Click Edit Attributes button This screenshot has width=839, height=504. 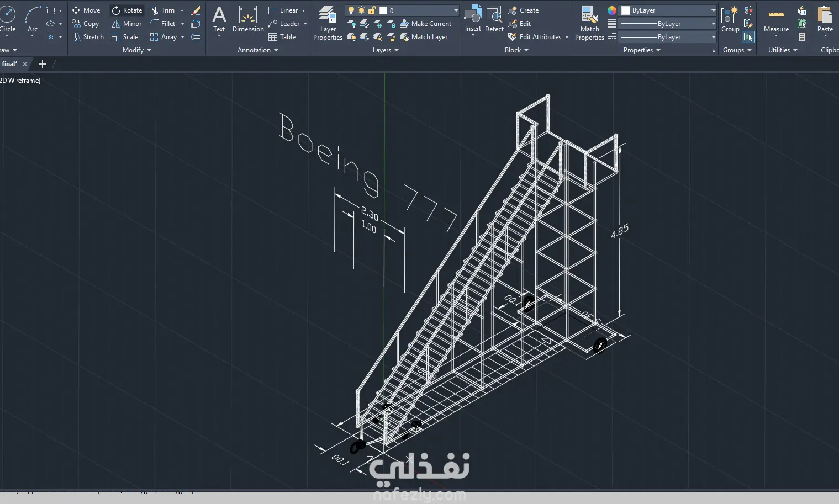click(535, 37)
